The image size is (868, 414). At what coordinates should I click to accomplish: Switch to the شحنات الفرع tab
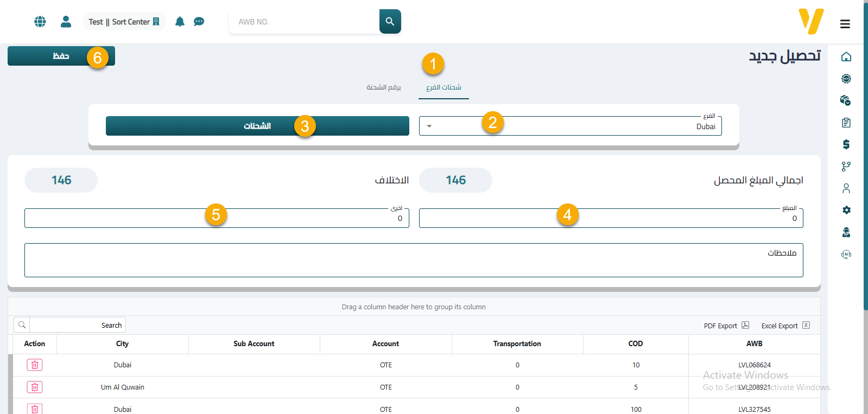(443, 87)
